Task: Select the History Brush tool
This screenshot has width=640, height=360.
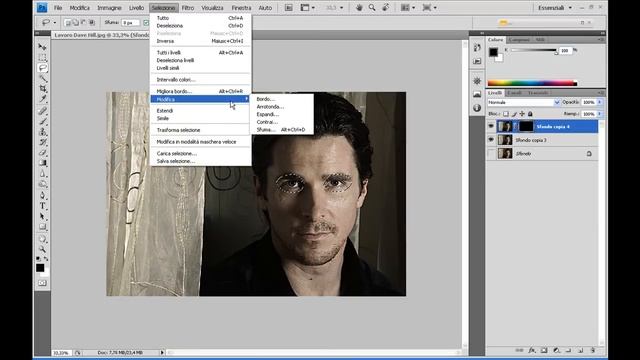Action: [42, 142]
